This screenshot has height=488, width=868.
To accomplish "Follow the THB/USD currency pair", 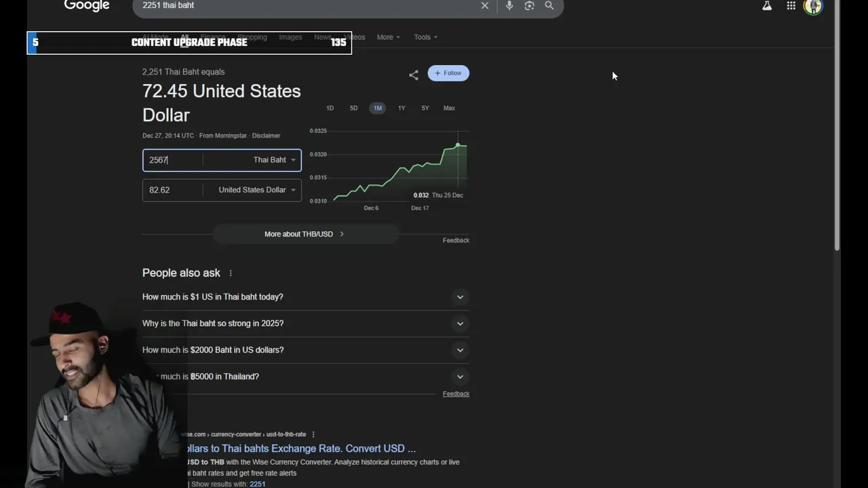I will (x=448, y=73).
